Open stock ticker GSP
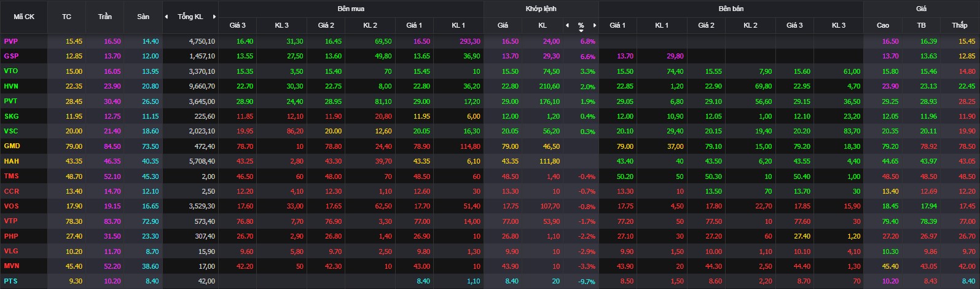This screenshot has width=980, height=289. point(11,56)
